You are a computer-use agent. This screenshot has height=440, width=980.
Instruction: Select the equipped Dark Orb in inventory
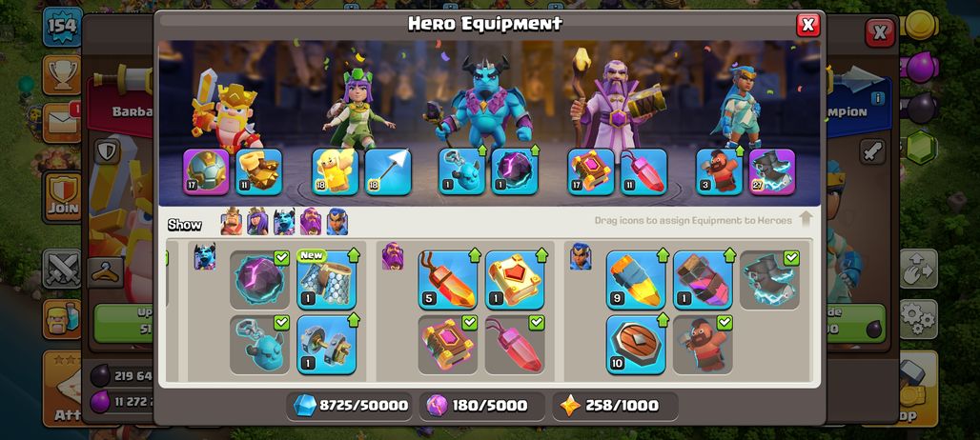click(x=259, y=280)
